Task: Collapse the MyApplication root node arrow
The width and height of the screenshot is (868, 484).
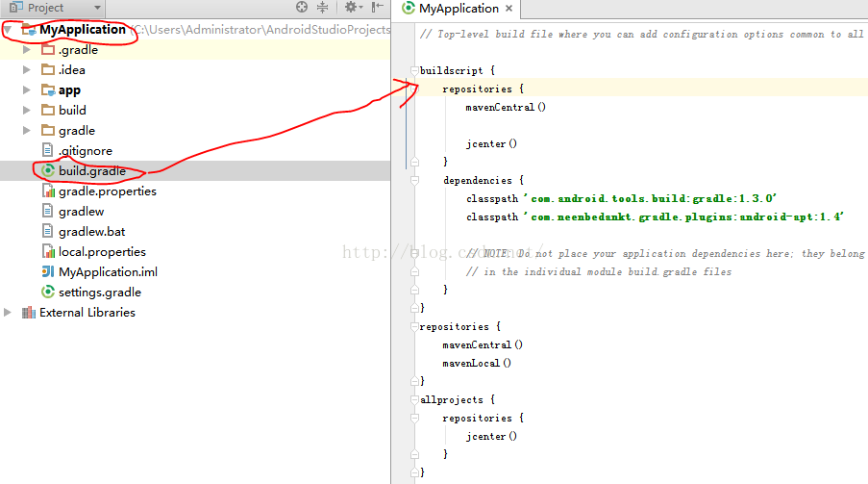Action: 8,30
